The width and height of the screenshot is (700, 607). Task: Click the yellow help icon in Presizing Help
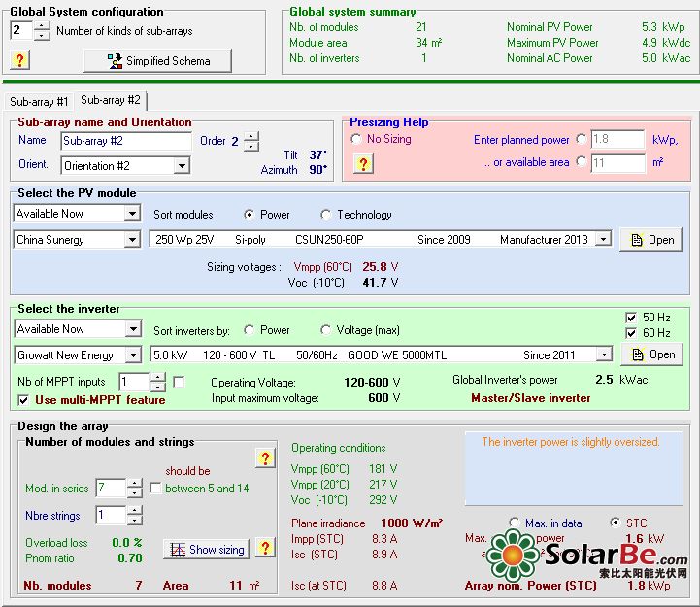click(x=363, y=163)
